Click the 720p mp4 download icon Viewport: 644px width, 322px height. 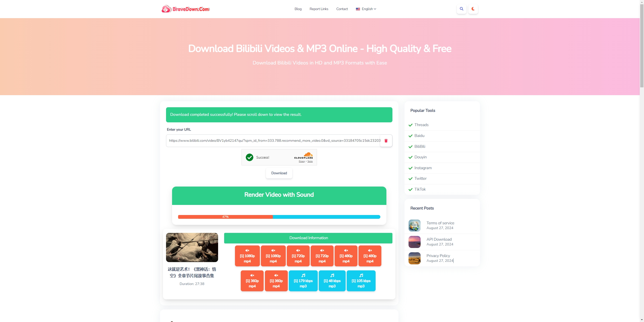(x=298, y=256)
